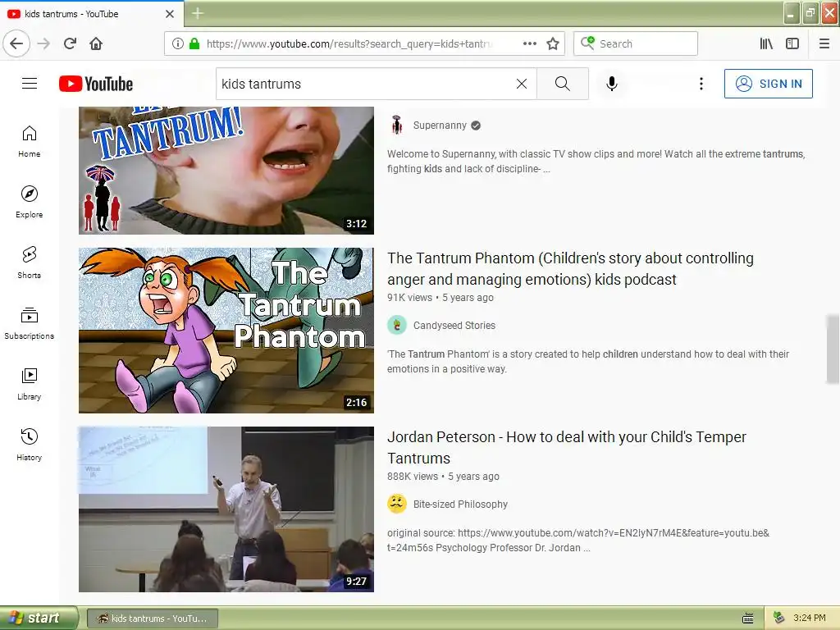Viewport: 840px width, 630px height.
Task: Click the YouTube logo
Action: 96,84
